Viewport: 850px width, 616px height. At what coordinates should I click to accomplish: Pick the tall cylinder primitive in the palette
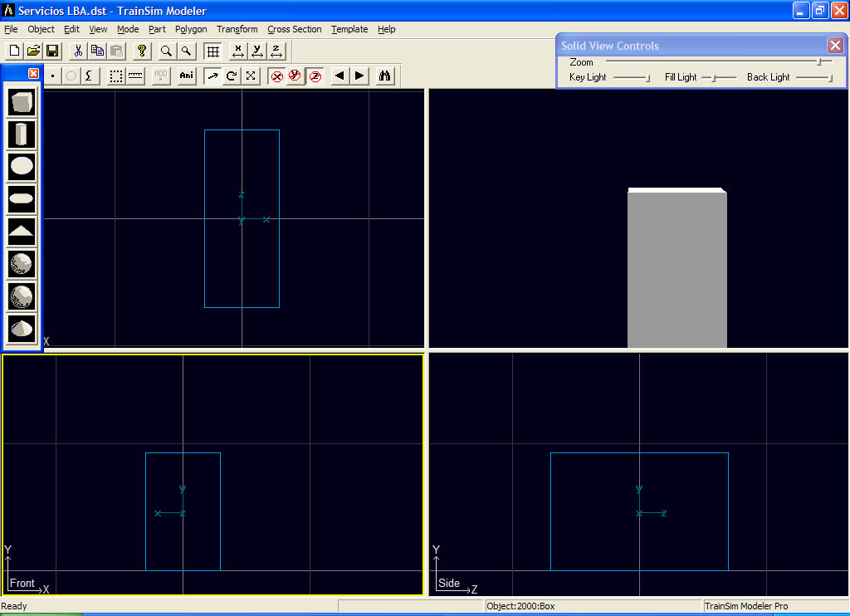tap(22, 134)
